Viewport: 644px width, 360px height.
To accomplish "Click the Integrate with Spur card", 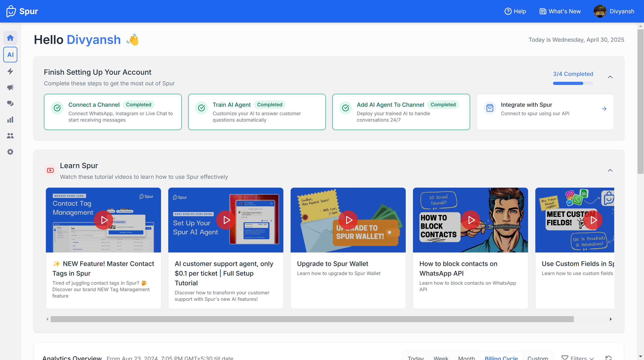I will (x=545, y=112).
